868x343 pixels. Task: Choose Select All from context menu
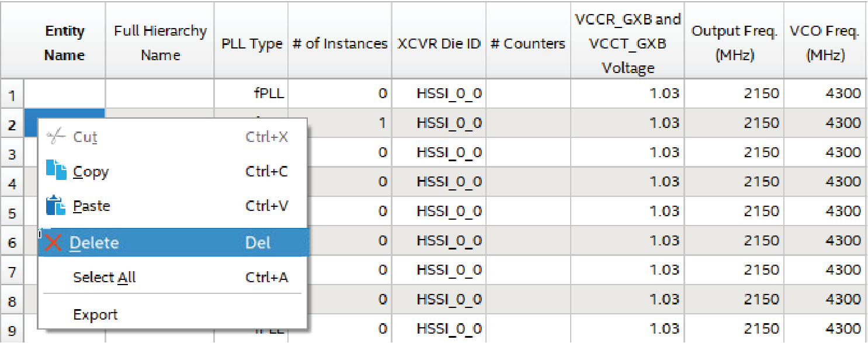pyautogui.click(x=104, y=278)
